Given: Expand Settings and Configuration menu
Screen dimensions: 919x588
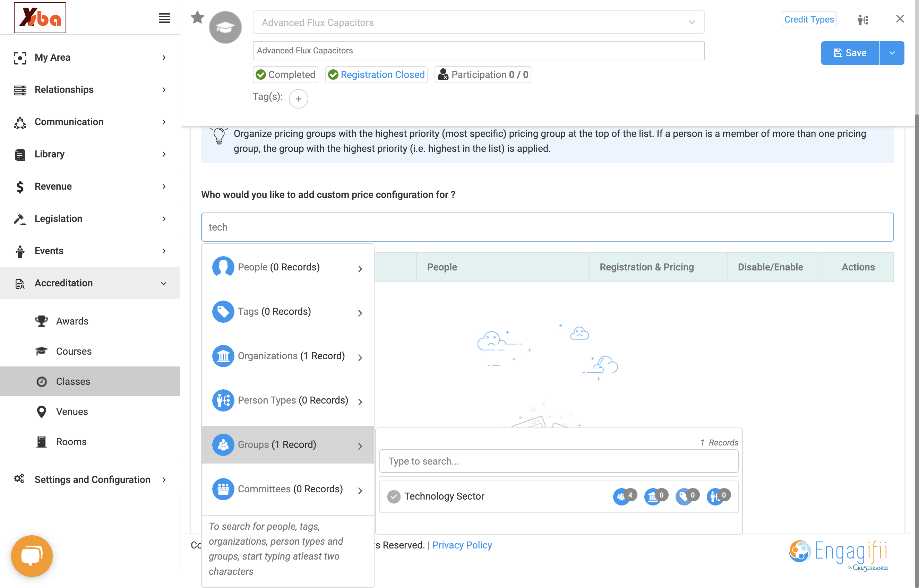Looking at the screenshot, I should (90, 479).
